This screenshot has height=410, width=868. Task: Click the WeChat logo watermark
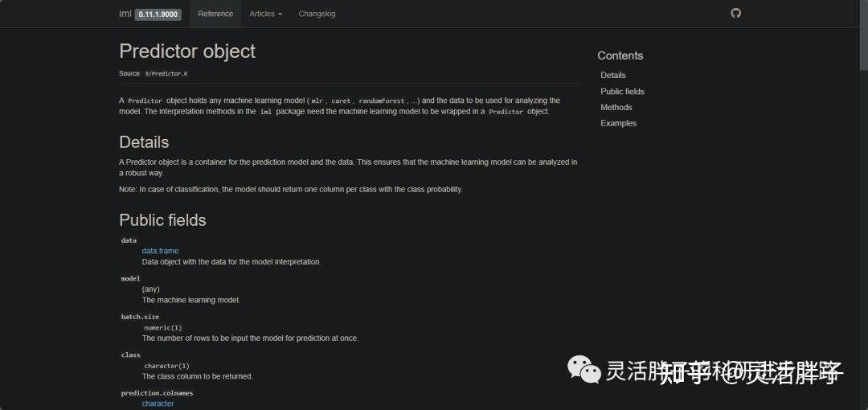[x=584, y=369]
